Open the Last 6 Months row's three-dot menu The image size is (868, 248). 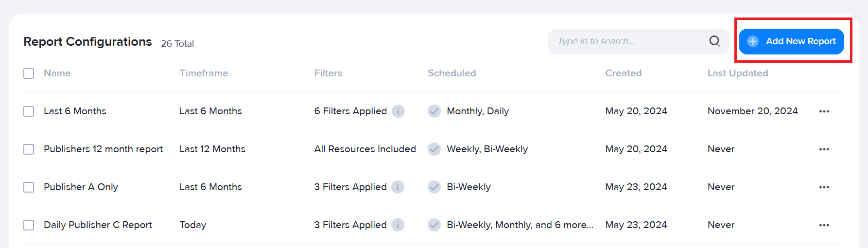pyautogui.click(x=824, y=111)
